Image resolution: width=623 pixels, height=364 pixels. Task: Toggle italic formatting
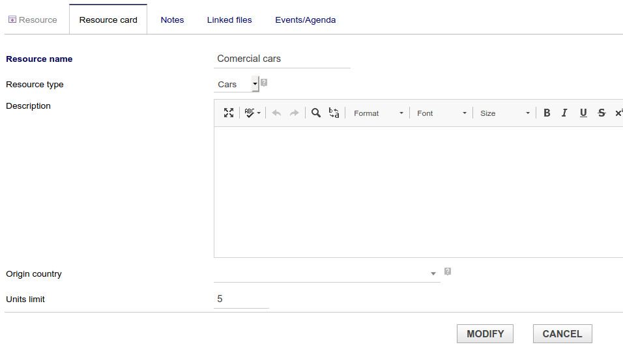(564, 113)
